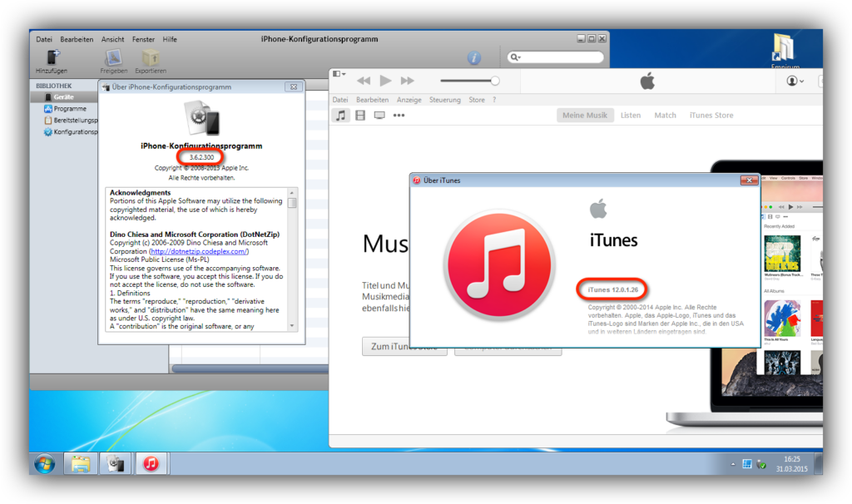Screen dimensions: 852x504
Task: Click the shield tray icon
Action: point(761,464)
